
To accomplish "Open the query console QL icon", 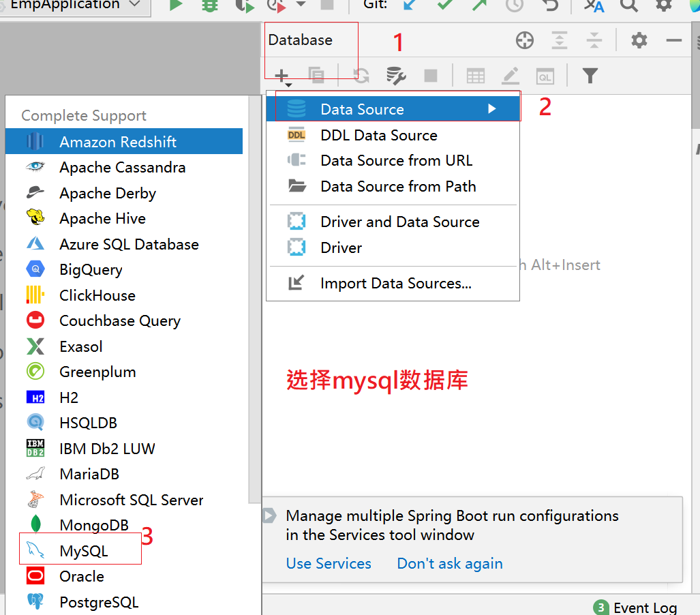I will click(x=545, y=76).
